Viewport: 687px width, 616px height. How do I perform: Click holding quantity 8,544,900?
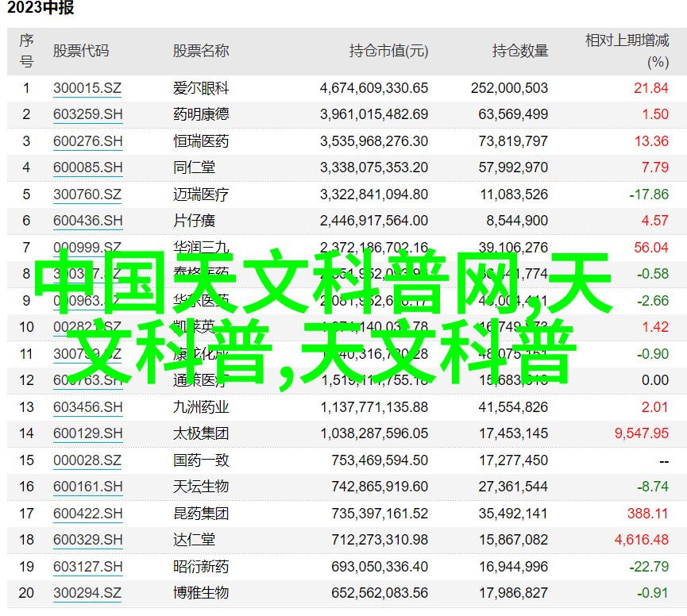click(517, 221)
